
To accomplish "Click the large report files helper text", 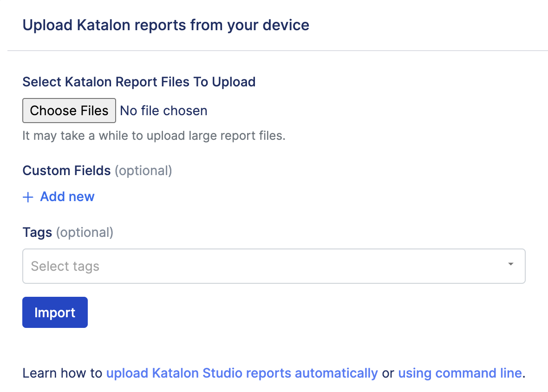I will (x=154, y=136).
